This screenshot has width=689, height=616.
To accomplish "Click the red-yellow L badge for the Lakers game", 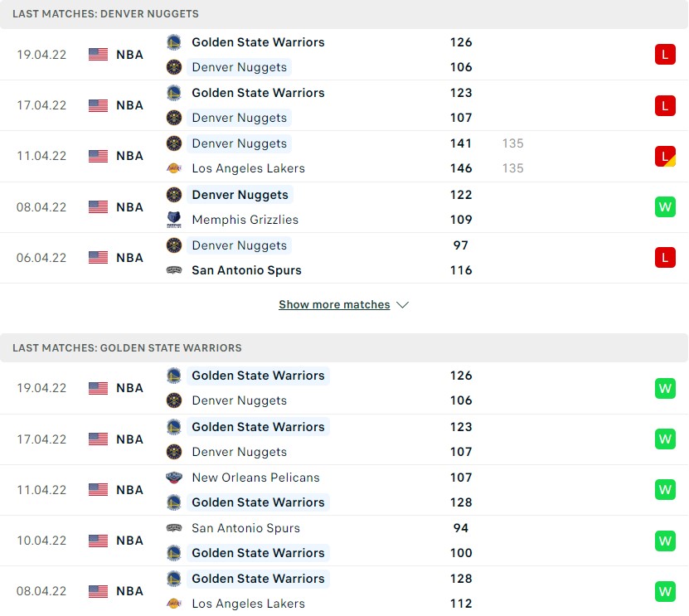I will tap(665, 156).
